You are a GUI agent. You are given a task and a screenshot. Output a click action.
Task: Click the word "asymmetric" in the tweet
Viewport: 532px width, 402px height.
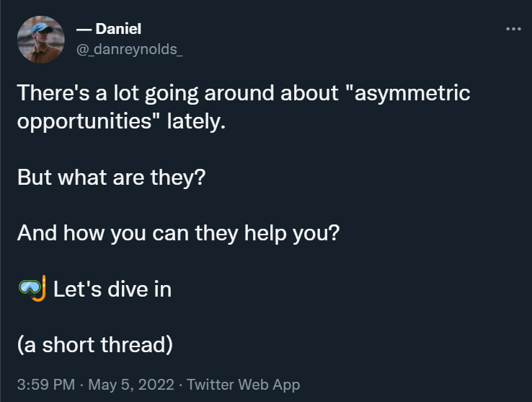[412, 93]
